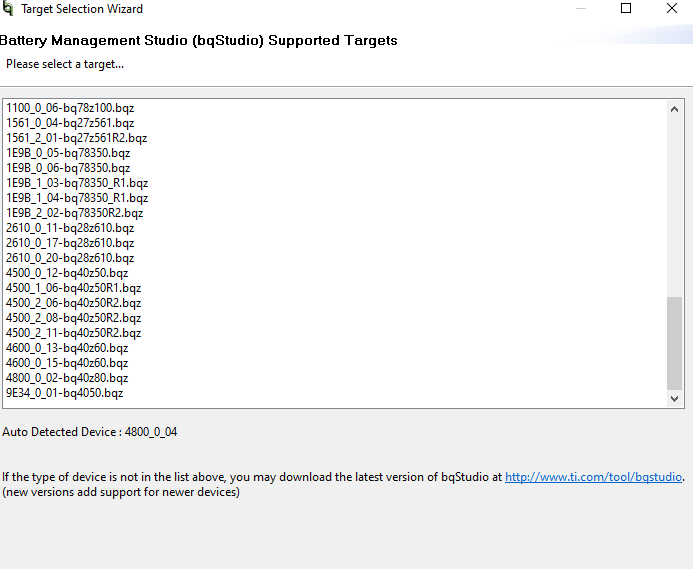This screenshot has height=569, width=693.
Task: Open the ti.com bqstudio download link
Action: pos(593,477)
